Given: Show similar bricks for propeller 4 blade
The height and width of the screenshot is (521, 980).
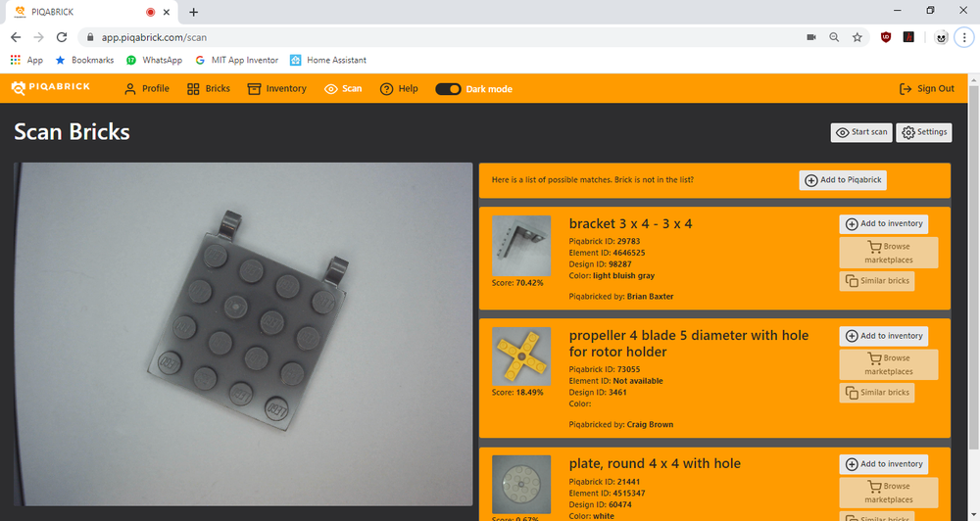Looking at the screenshot, I should (877, 393).
